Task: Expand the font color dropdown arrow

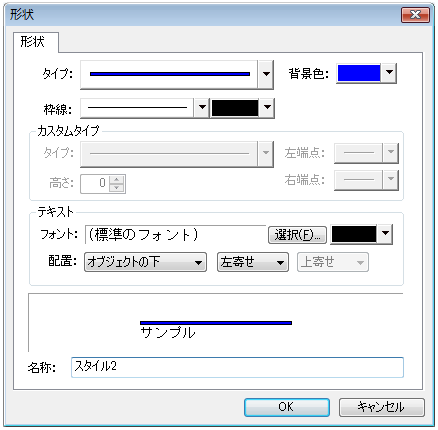Action: pos(385,234)
